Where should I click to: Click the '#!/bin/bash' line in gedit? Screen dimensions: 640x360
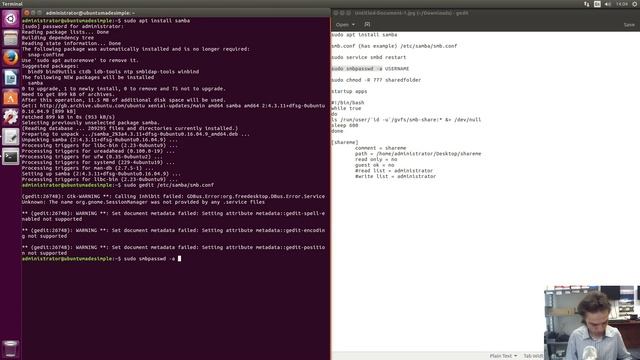click(348, 103)
